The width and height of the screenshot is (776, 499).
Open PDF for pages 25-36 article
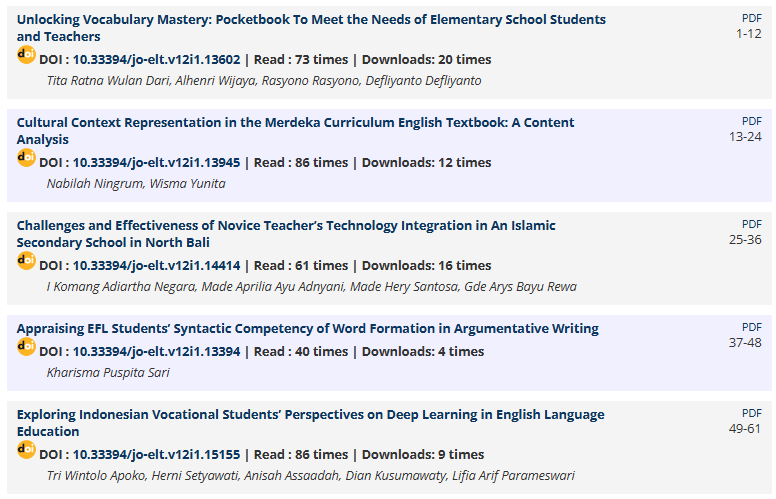(x=751, y=224)
